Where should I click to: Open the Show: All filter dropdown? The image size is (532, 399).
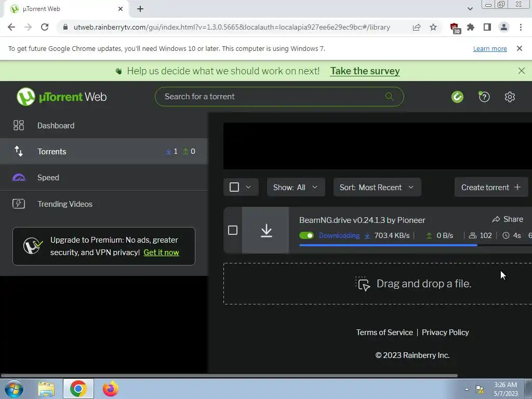[x=296, y=187]
